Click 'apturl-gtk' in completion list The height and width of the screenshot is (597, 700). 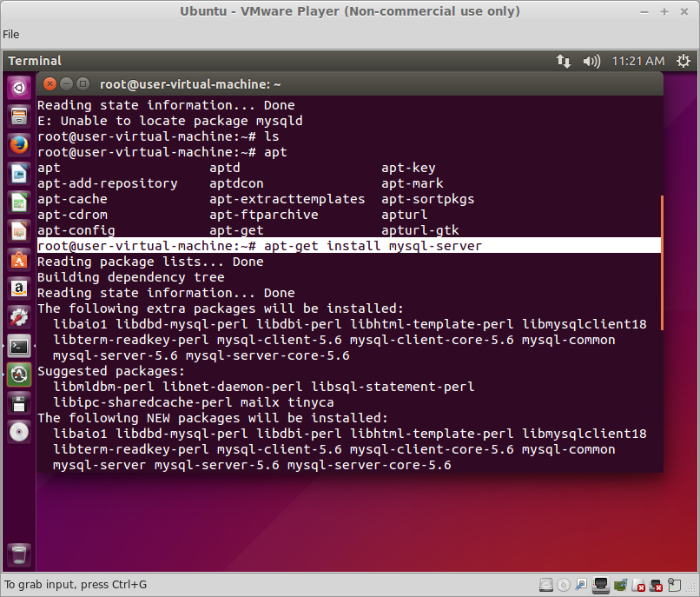click(x=420, y=230)
